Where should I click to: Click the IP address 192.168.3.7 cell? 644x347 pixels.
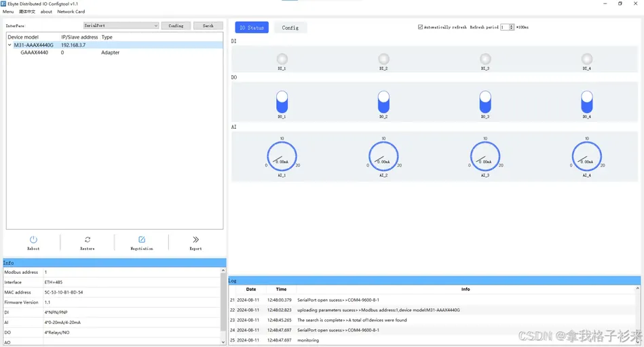[73, 45]
